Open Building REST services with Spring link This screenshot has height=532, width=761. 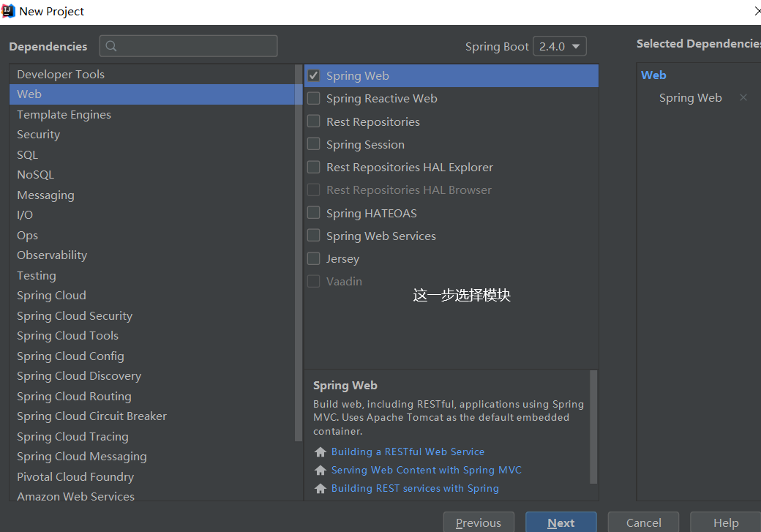tap(415, 488)
